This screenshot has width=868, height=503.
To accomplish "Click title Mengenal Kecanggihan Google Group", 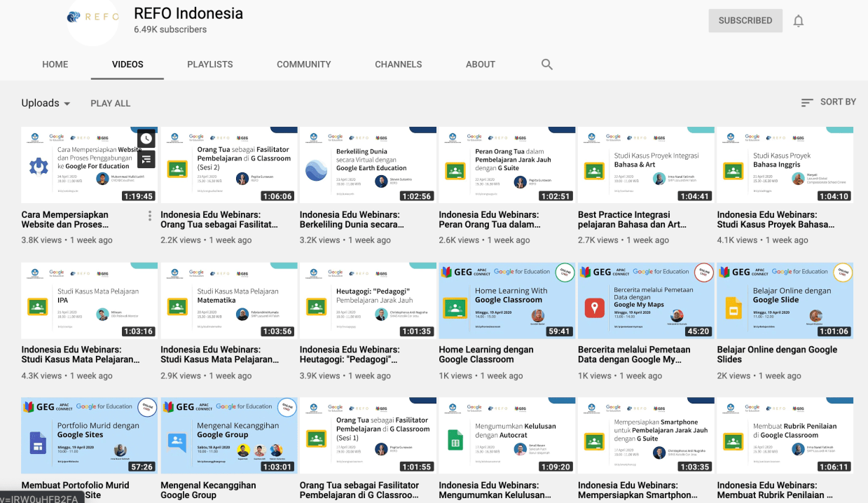I will click(x=208, y=490).
